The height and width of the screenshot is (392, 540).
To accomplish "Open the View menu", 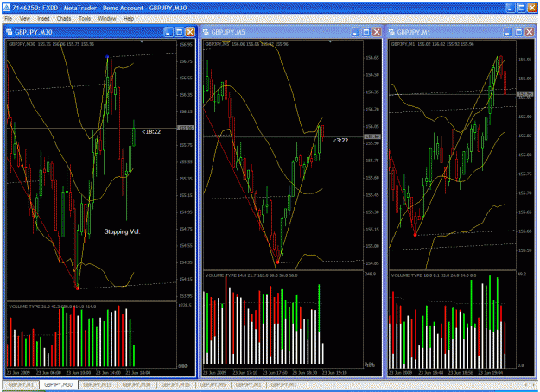I will (24, 18).
